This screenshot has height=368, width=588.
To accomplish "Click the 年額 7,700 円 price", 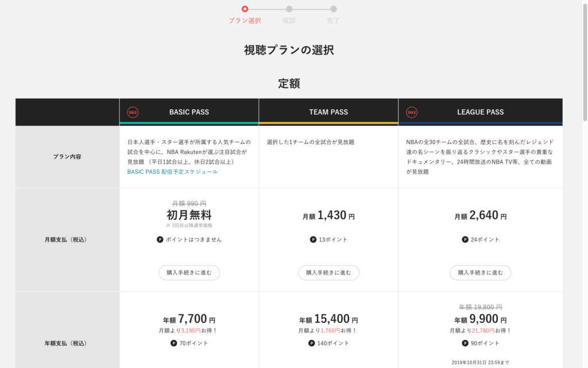I will [189, 319].
